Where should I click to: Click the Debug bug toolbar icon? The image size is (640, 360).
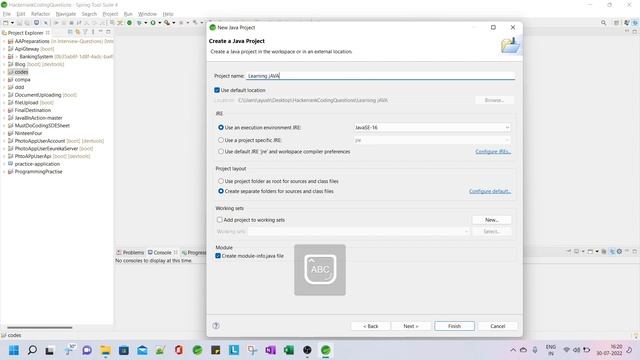pos(139,23)
